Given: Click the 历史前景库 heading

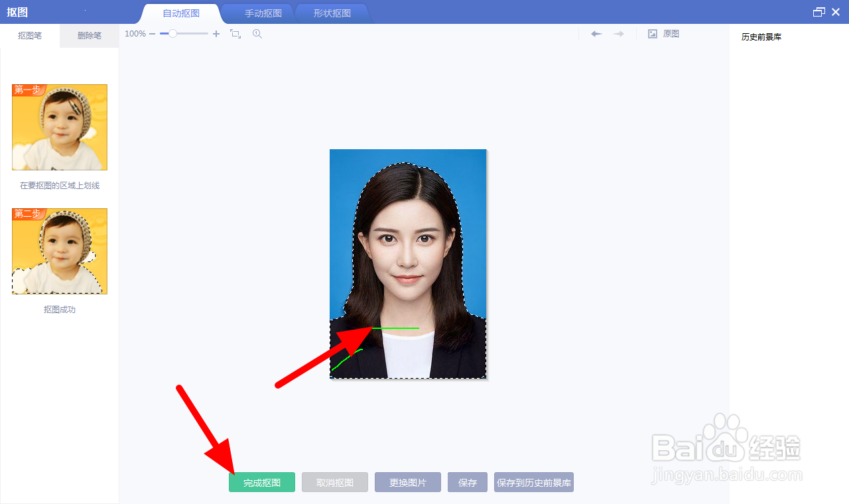Looking at the screenshot, I should [x=761, y=37].
